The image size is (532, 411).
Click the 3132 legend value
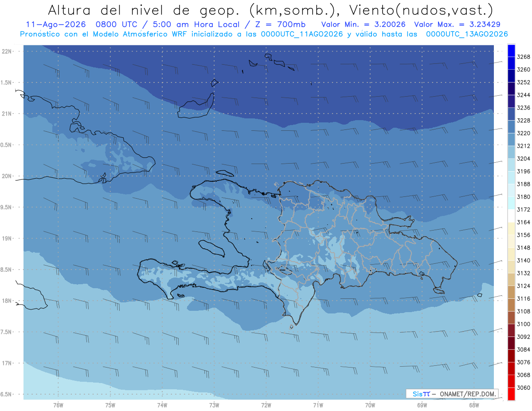tap(524, 273)
